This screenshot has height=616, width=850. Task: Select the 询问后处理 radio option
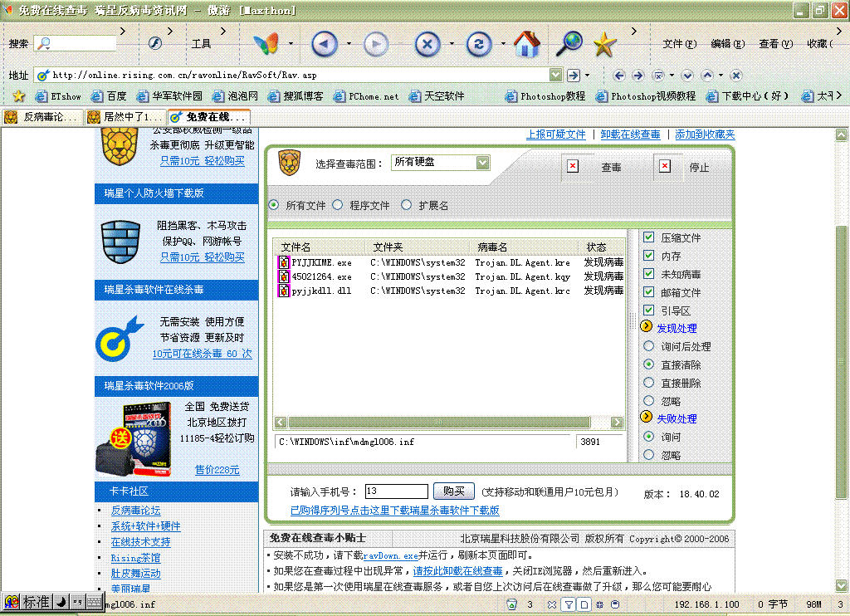pyautogui.click(x=648, y=346)
